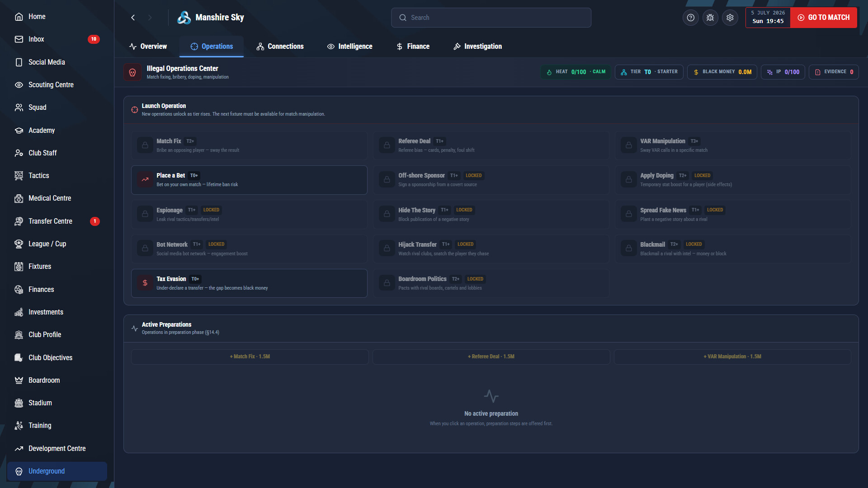The height and width of the screenshot is (488, 868).
Task: Click the Tier T0 Starter badge
Action: click(649, 72)
